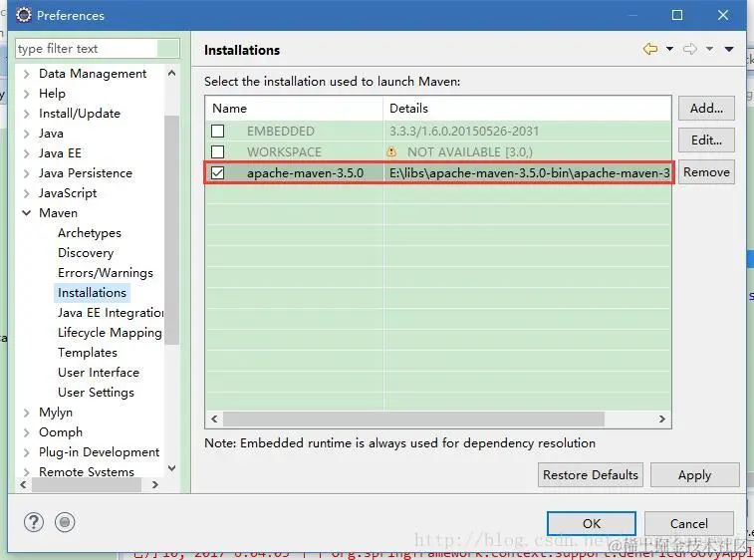This screenshot has width=754, height=560.
Task: Click the Apply button
Action: (695, 475)
